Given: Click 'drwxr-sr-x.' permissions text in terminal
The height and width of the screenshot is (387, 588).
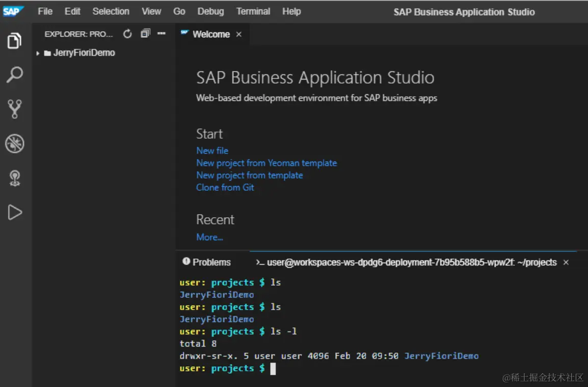Looking at the screenshot, I should pyautogui.click(x=208, y=356).
